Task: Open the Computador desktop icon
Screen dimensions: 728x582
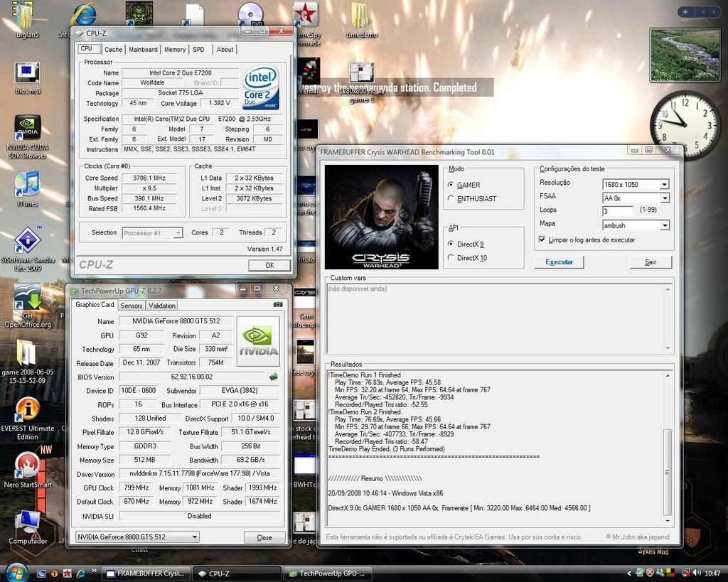Action: point(28,527)
